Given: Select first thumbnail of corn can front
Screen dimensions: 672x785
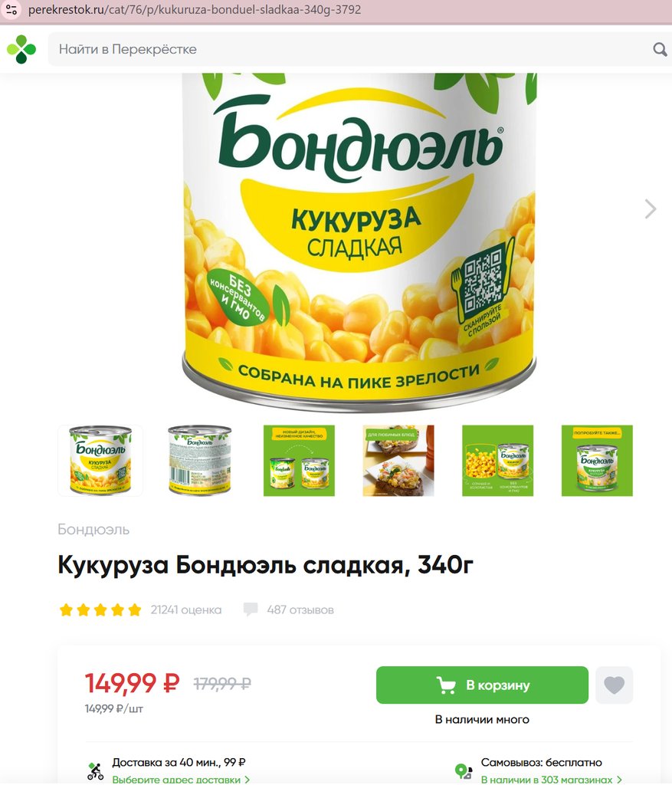Looking at the screenshot, I should coord(100,461).
